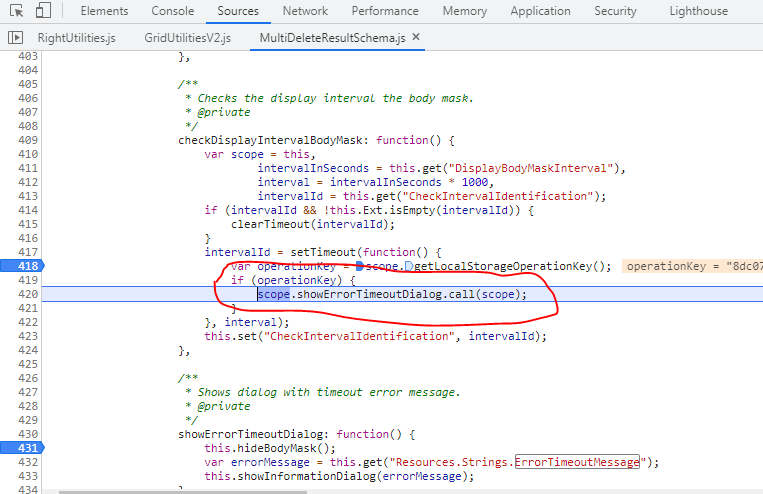Click the checkDisplayIntervalBodyMask function name
The image size is (763, 494).
270,140
